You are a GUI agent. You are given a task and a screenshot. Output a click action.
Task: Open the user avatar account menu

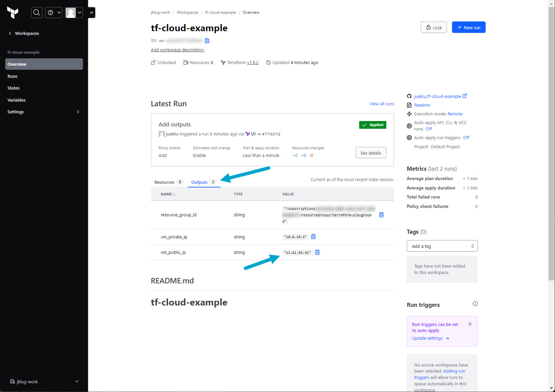pos(74,13)
